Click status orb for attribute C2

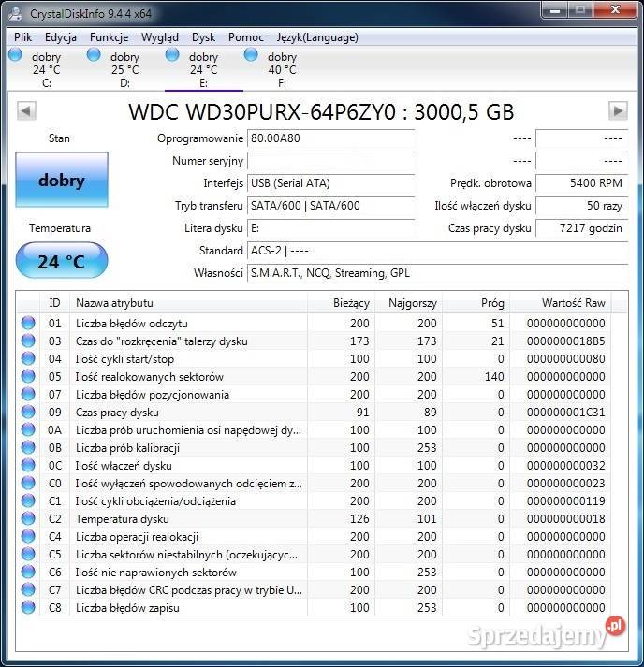(x=28, y=519)
